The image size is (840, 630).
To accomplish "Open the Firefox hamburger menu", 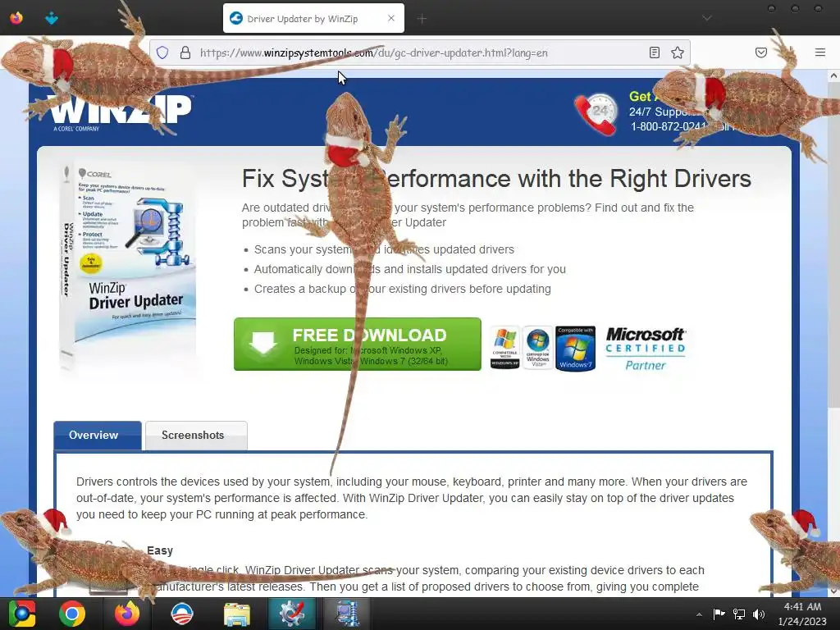I will (820, 52).
